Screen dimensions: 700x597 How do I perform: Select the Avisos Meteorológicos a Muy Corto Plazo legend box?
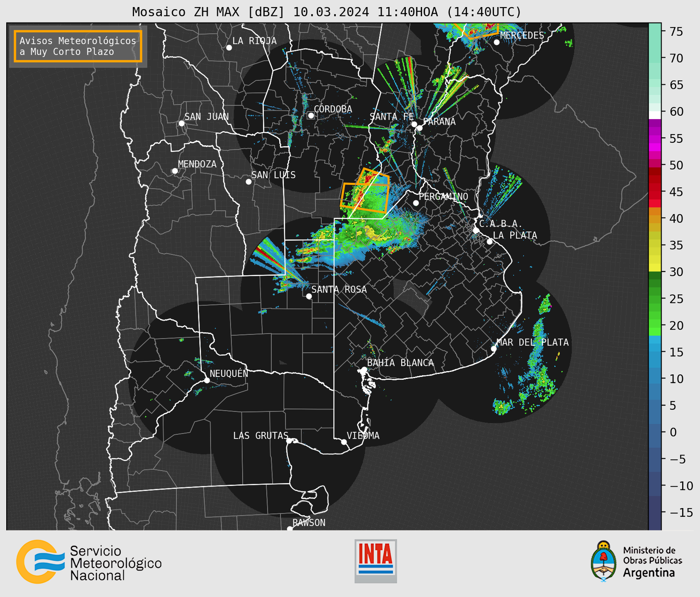coord(78,46)
